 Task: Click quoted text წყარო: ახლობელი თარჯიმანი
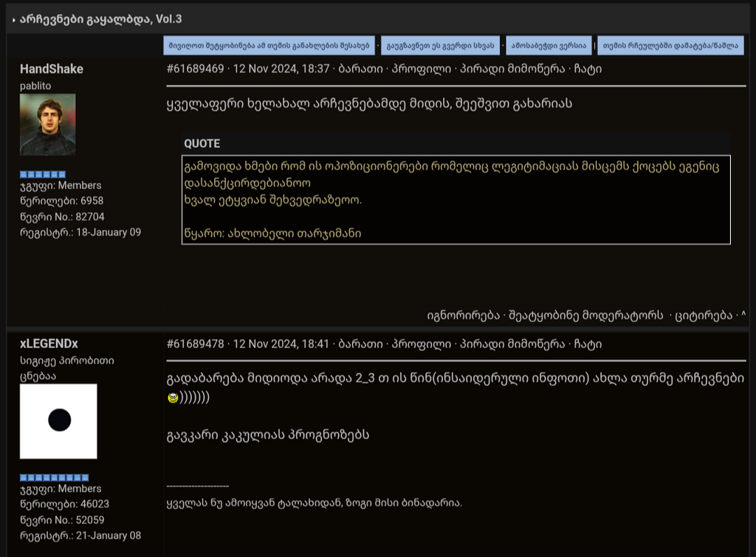click(272, 233)
